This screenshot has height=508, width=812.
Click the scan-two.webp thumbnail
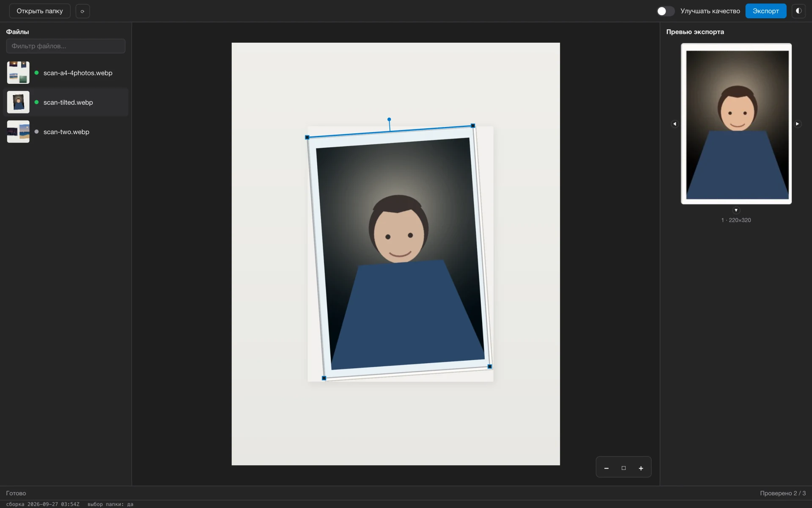pos(18,132)
